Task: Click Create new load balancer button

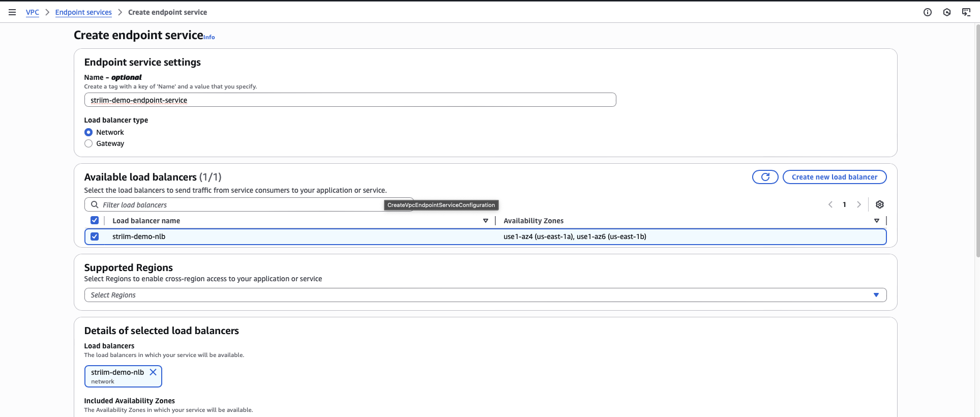Action: pos(834,177)
